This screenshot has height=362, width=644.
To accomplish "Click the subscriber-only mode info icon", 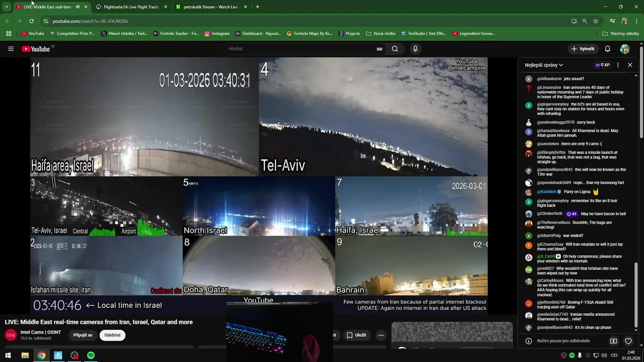I will point(528,341).
